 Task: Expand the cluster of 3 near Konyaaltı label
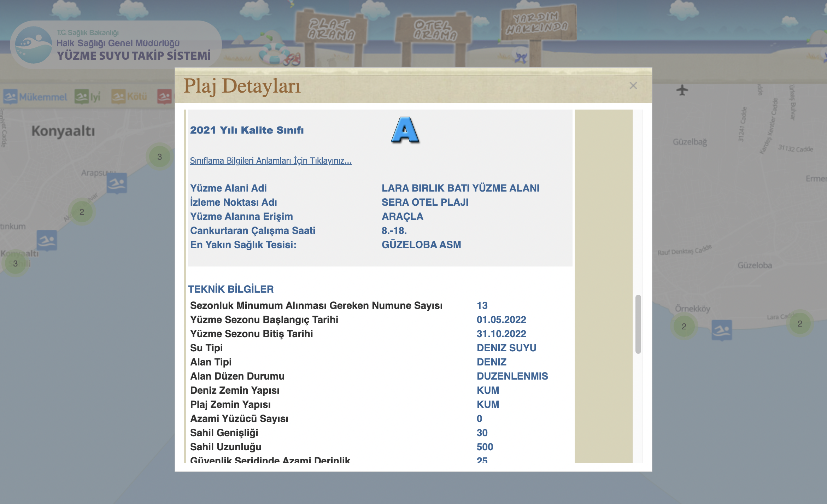coord(159,157)
